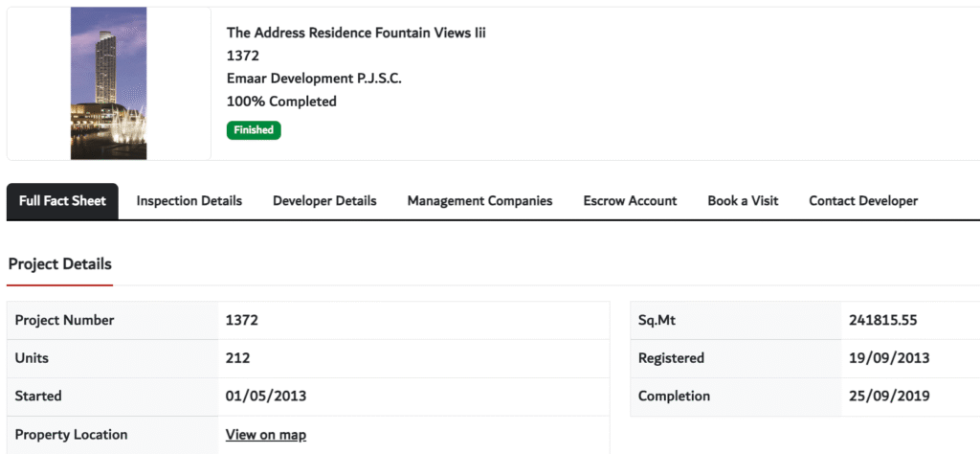The width and height of the screenshot is (980, 454).
Task: Open the Book a Visit tab
Action: tap(743, 201)
